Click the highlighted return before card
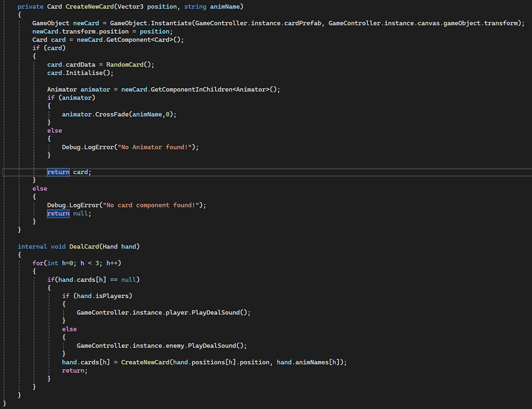532x409 pixels. pos(58,172)
